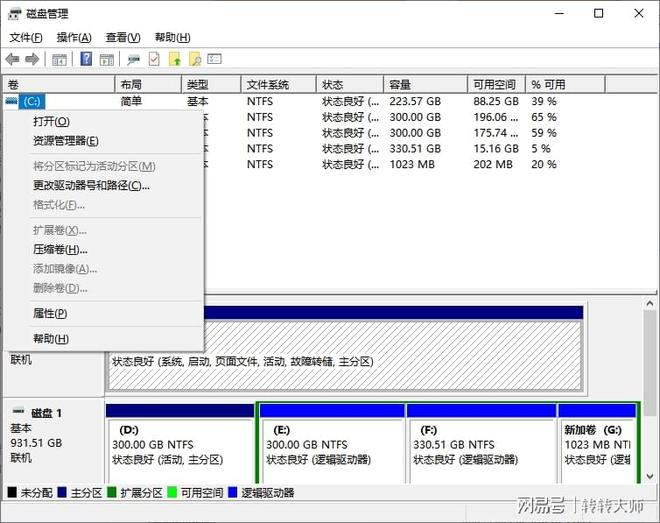
Task: Choose 更改驱动器号和路径(C)... option
Action: [x=91, y=186]
